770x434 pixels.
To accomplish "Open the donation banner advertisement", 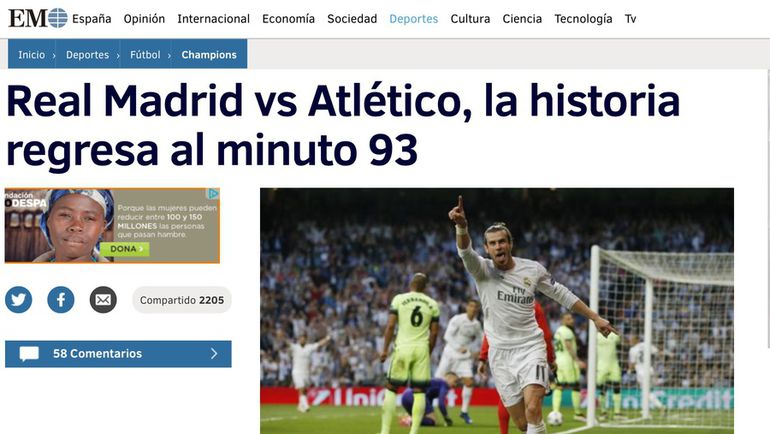I will pyautogui.click(x=112, y=225).
